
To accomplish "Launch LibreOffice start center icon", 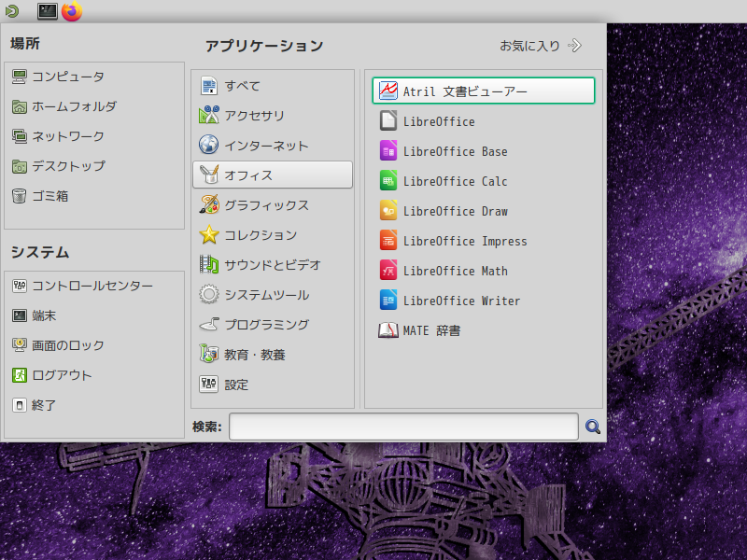I will point(388,120).
